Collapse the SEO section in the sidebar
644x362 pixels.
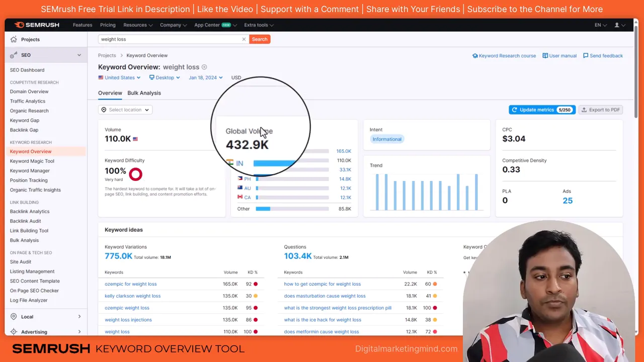point(79,55)
